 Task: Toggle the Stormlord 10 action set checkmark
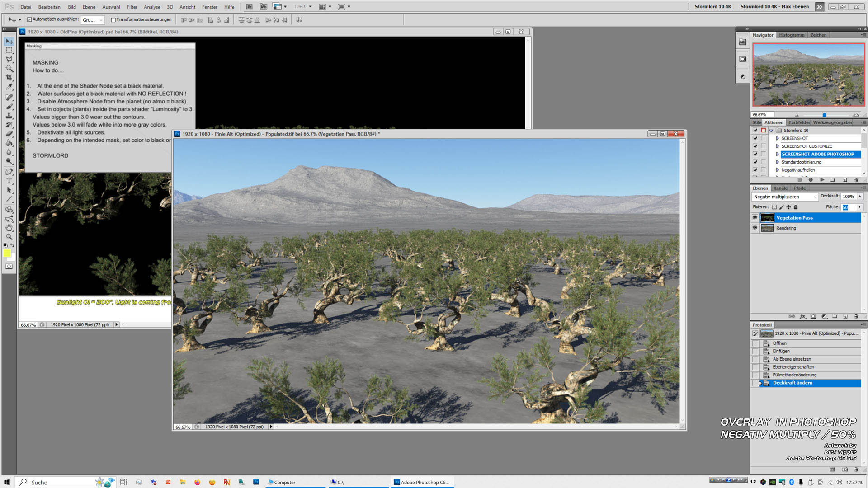tap(755, 130)
